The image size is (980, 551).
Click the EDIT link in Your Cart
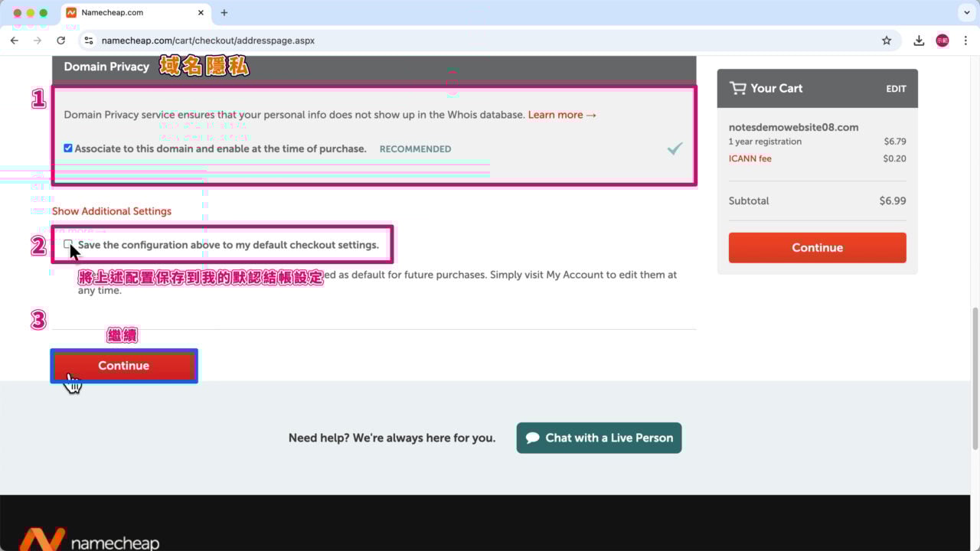point(896,89)
